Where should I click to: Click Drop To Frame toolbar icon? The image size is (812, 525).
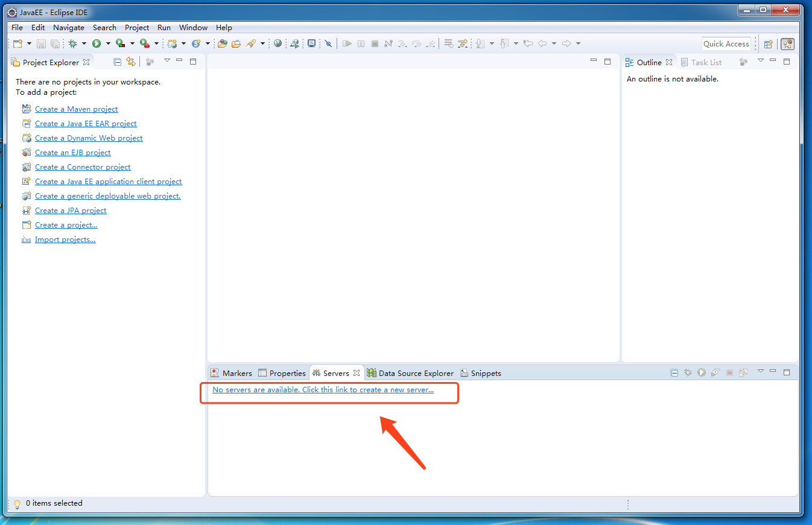[448, 43]
